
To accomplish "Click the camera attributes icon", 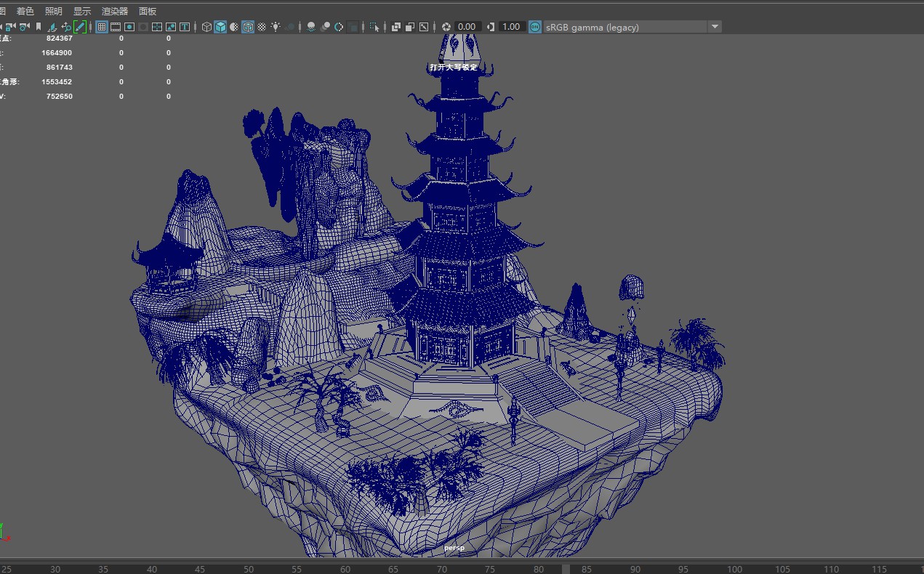I will (x=23, y=27).
